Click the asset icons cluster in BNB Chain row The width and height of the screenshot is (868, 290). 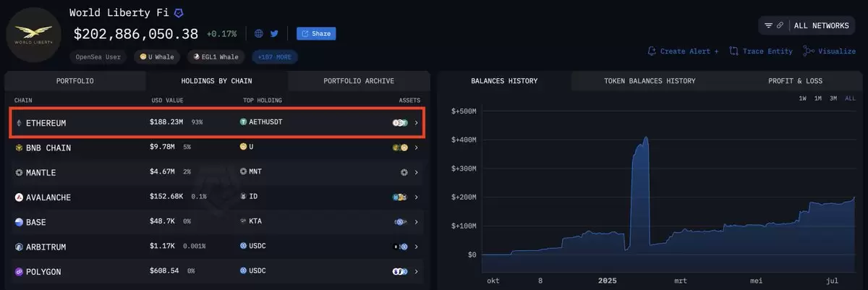click(400, 148)
